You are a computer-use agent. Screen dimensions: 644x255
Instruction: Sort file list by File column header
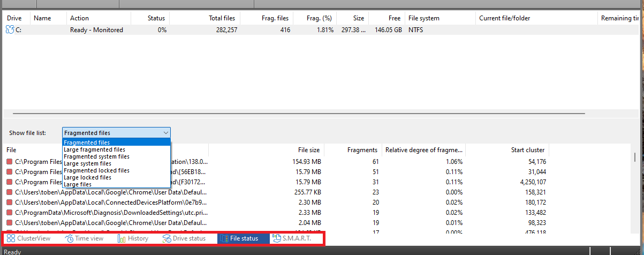point(106,150)
